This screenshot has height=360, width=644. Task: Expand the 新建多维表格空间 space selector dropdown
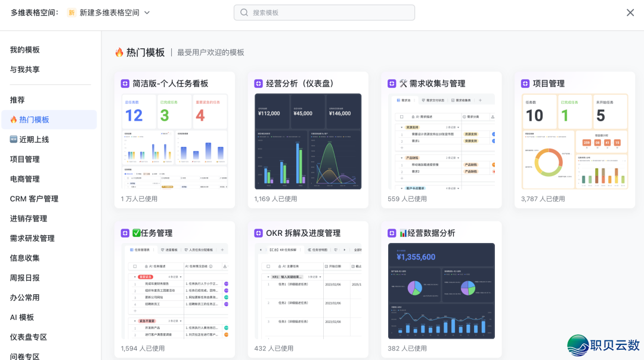point(145,12)
